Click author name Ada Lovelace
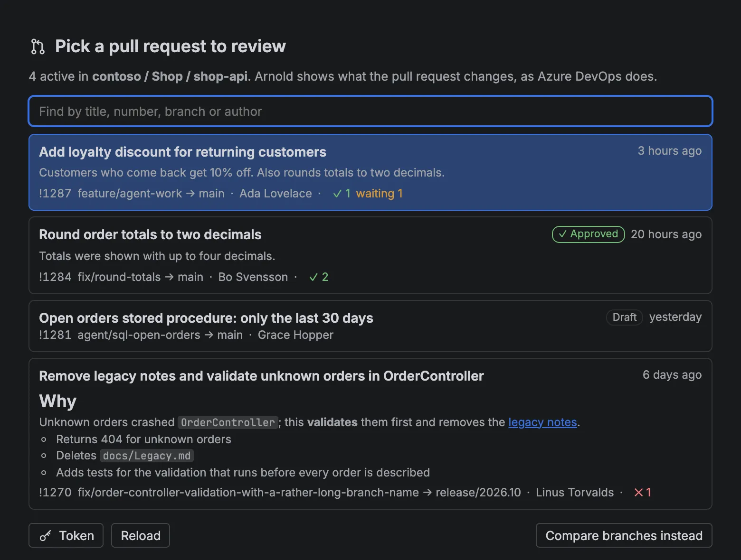Viewport: 741px width, 560px height. point(275,194)
